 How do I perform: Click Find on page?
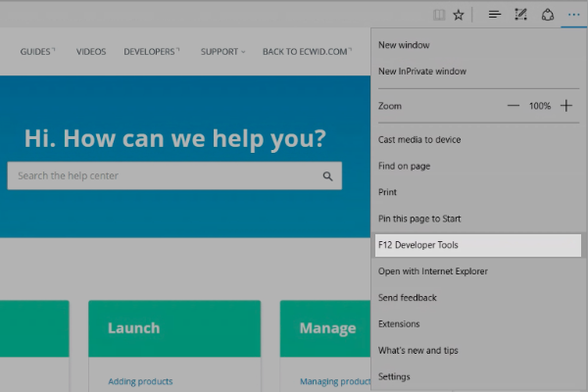pos(404,167)
